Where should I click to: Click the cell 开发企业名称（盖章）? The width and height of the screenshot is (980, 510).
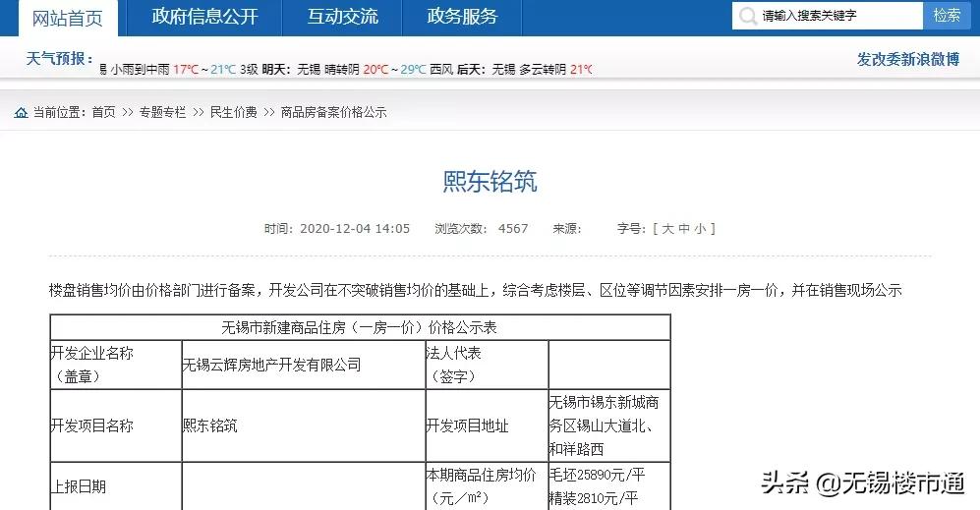tap(116, 365)
